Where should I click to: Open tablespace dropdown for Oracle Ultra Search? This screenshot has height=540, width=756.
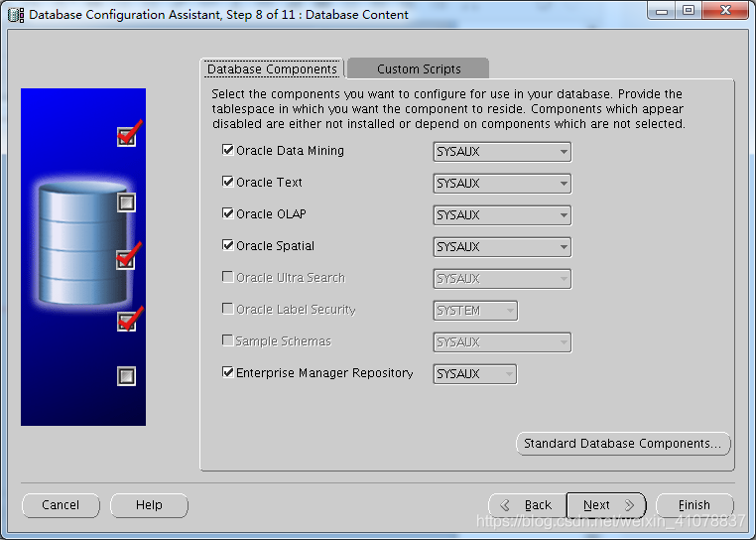pyautogui.click(x=502, y=279)
